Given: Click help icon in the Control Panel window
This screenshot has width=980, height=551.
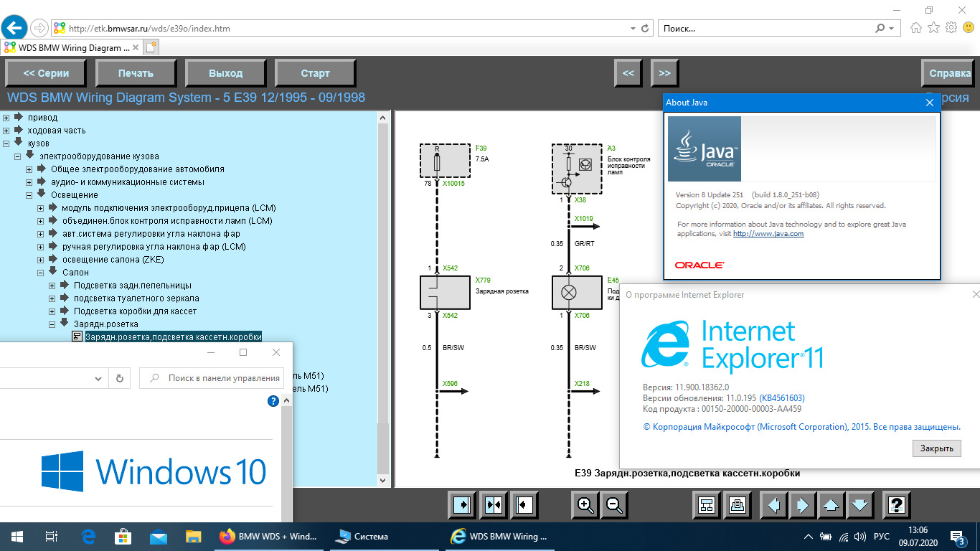Looking at the screenshot, I should [273, 401].
